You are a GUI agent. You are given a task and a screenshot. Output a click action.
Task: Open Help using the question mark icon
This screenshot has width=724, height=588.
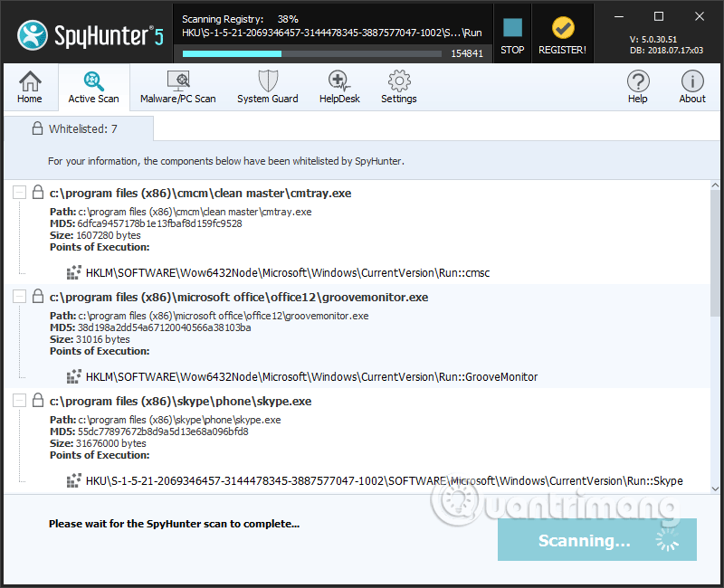pyautogui.click(x=638, y=80)
